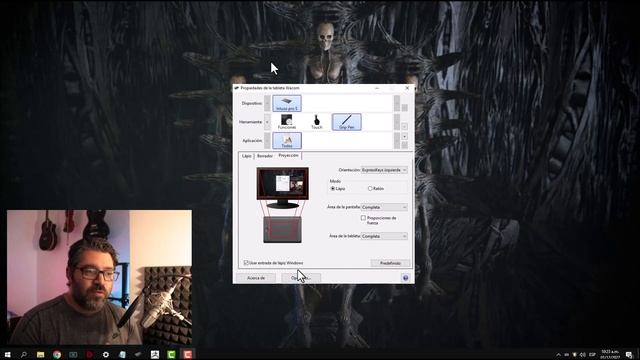Viewport: 640px width, 360px height.
Task: Open the Windows Start menu
Action: click(7, 355)
